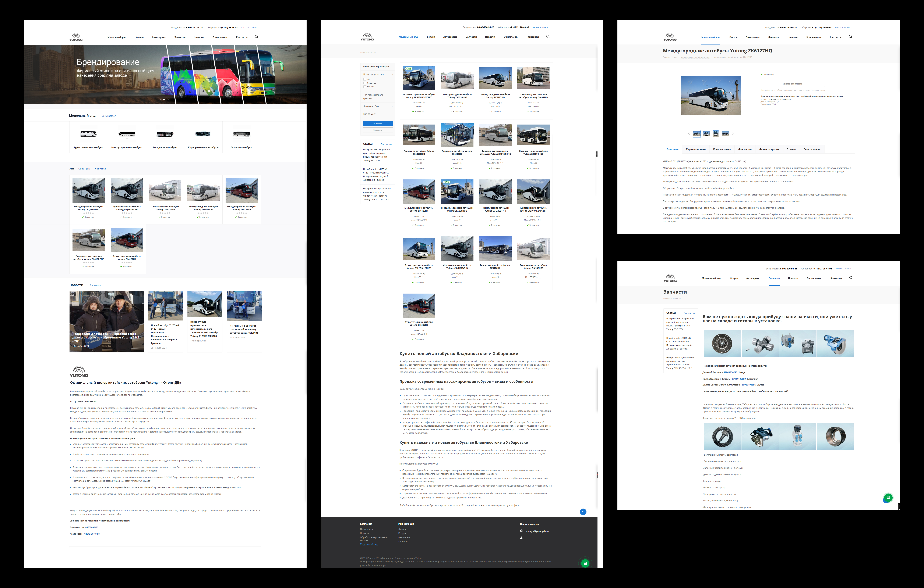Open Весь каталог link on homepage

[109, 116]
